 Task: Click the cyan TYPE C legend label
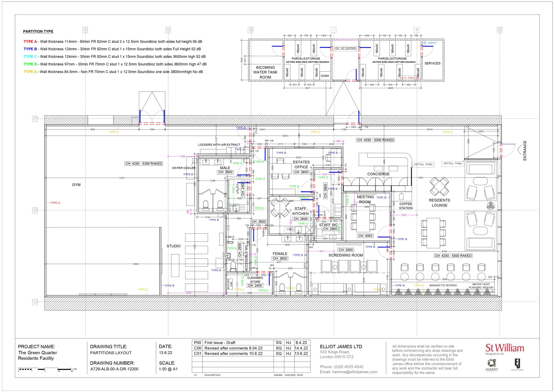point(30,57)
